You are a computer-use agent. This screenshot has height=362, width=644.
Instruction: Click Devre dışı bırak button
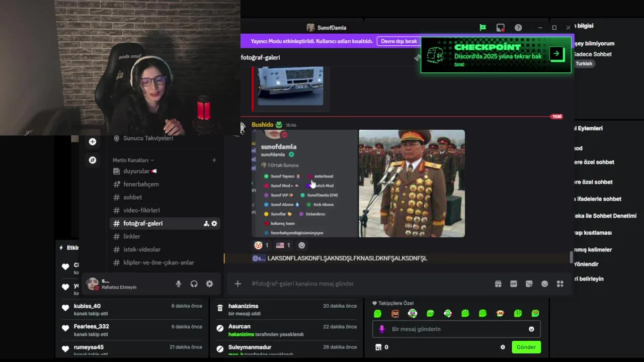coord(399,41)
